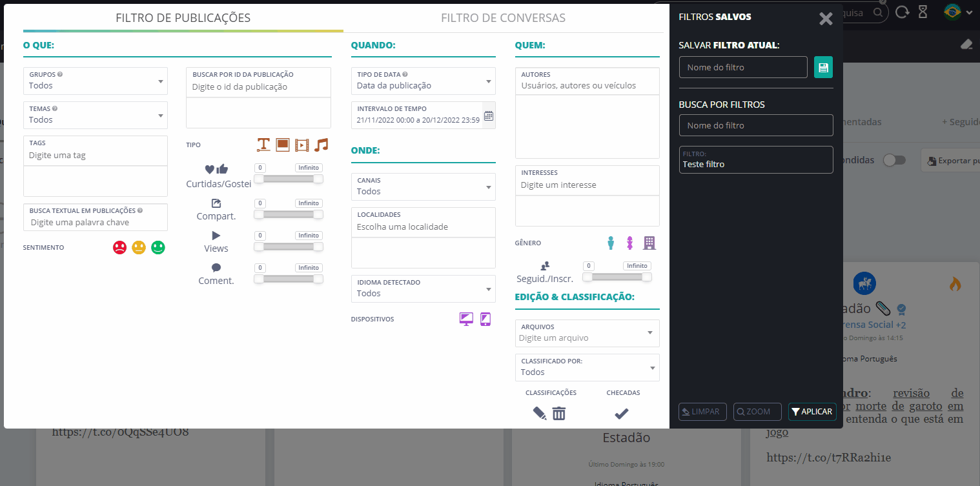This screenshot has height=486, width=980.
Task: Click the trash classifications icon
Action: [x=559, y=414]
